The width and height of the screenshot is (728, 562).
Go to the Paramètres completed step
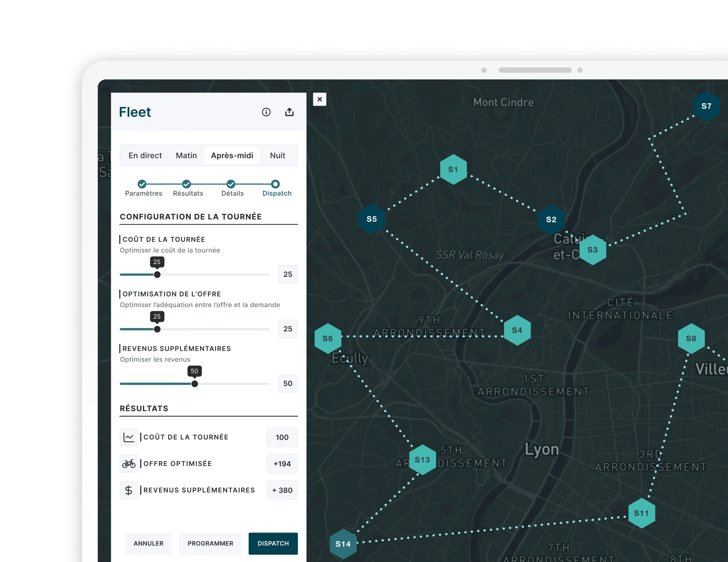[142, 184]
